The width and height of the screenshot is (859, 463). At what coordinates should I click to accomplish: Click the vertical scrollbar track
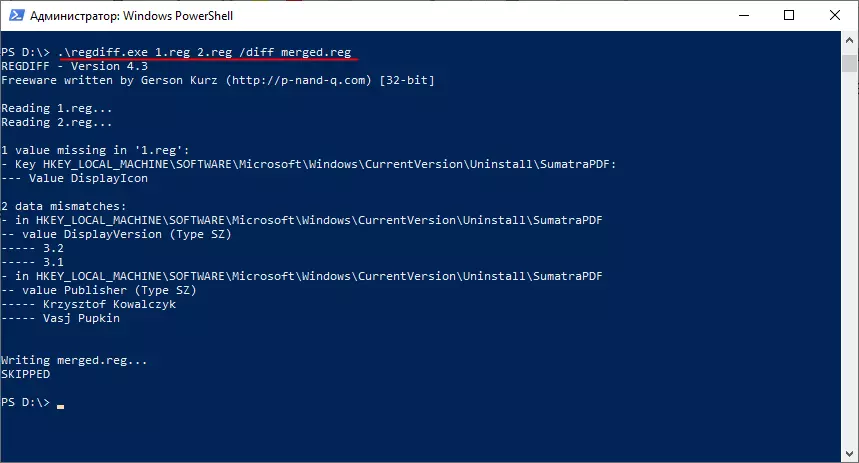pyautogui.click(x=849, y=250)
